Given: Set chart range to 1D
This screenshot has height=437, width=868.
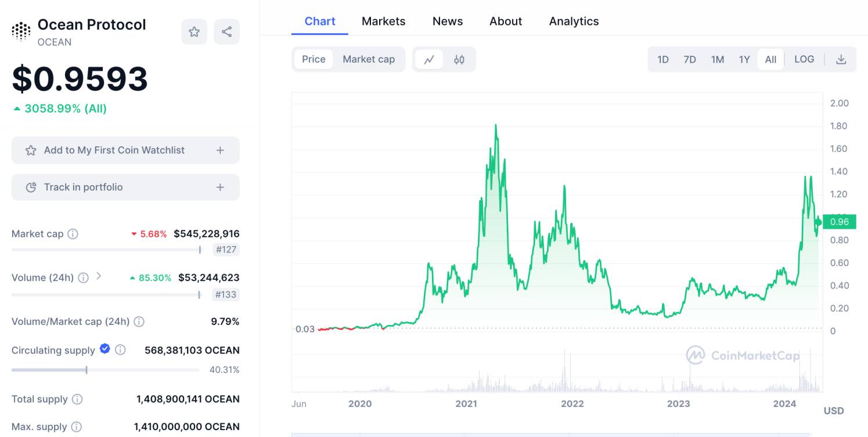Looking at the screenshot, I should 662,59.
